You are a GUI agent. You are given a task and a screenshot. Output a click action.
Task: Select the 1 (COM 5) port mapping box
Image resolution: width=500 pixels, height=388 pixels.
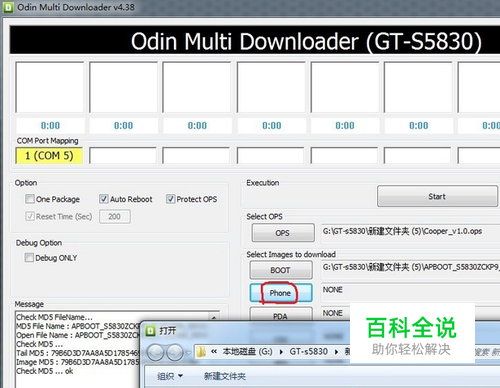(x=49, y=156)
